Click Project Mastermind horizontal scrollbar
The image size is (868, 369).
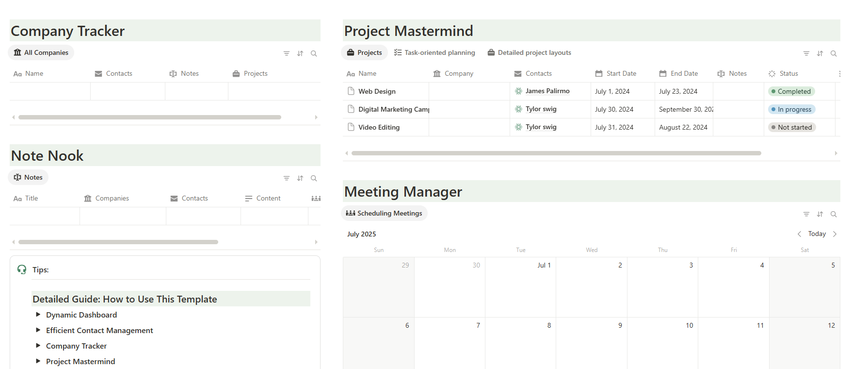click(556, 153)
